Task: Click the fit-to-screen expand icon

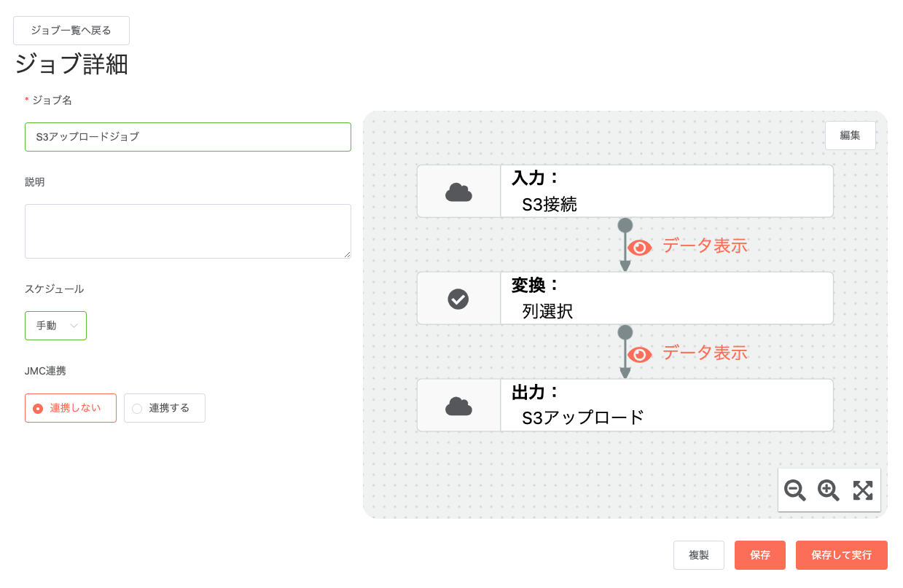Action: click(863, 490)
